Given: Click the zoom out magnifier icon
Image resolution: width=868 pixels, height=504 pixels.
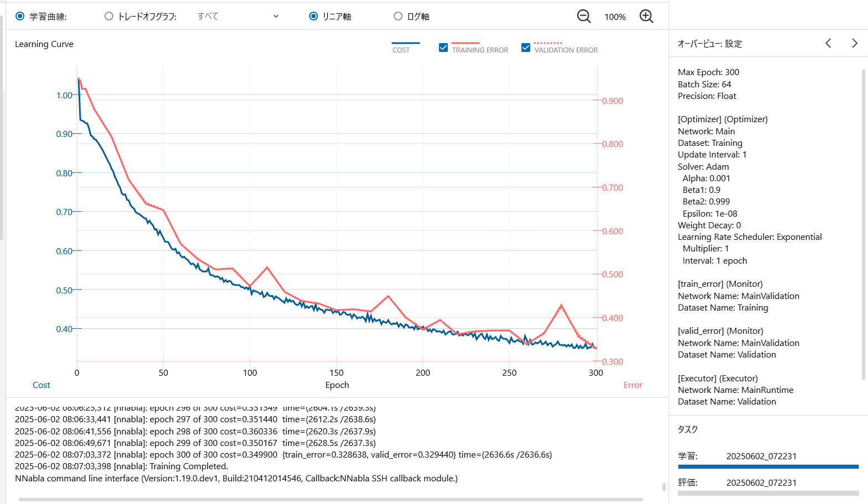Looking at the screenshot, I should click(583, 17).
